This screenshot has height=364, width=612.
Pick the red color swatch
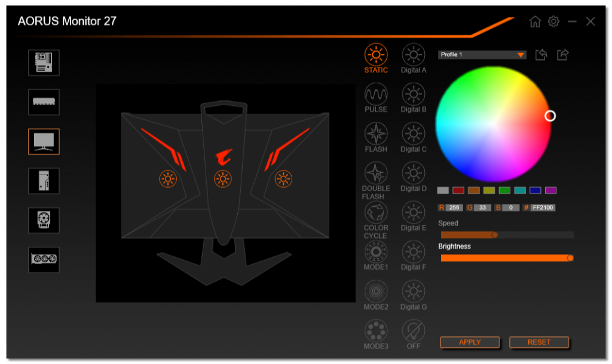[x=458, y=191]
